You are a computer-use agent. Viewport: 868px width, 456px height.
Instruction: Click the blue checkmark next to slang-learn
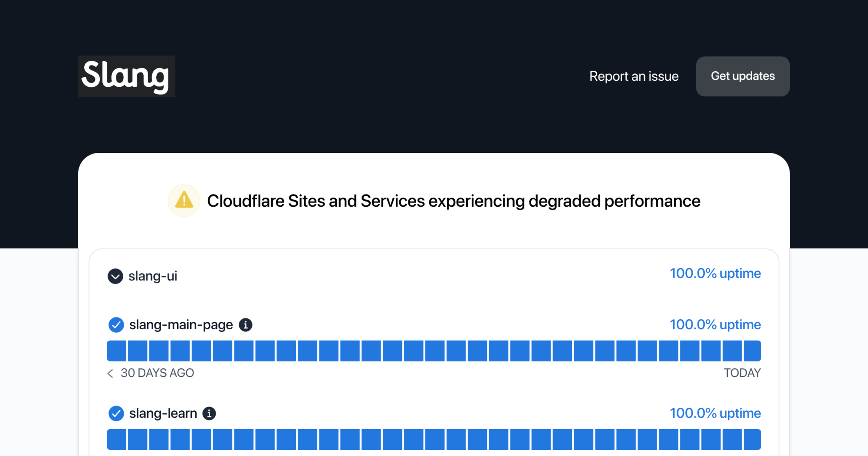[116, 413]
